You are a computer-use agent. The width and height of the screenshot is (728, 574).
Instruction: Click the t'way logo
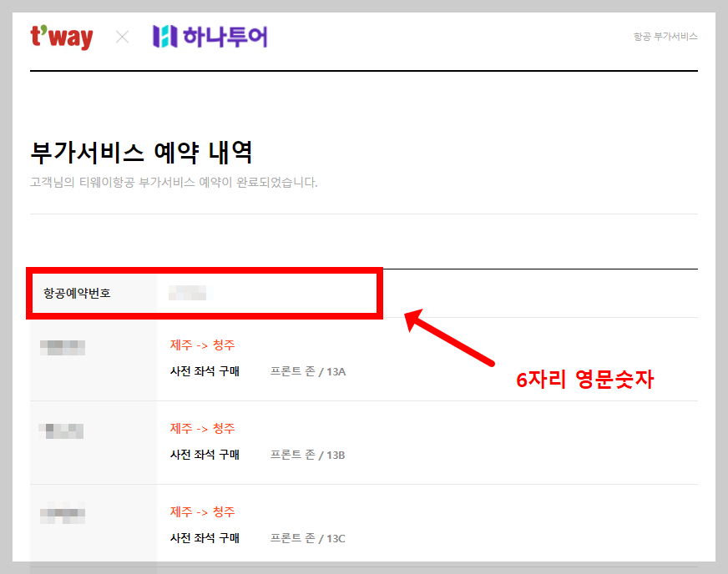coord(62,37)
